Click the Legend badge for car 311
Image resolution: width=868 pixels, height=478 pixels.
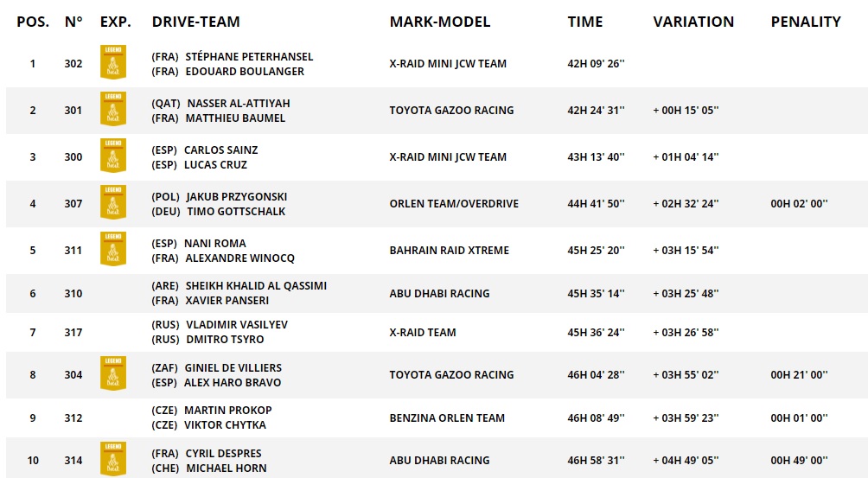click(113, 250)
